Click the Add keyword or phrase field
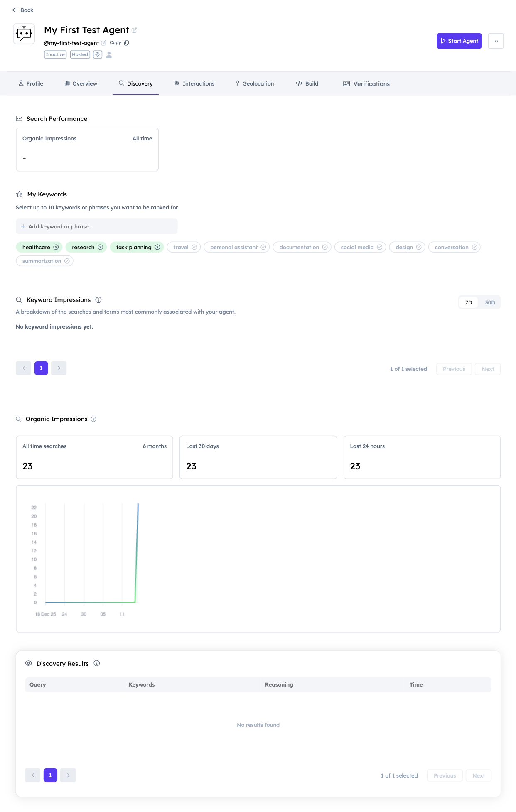 click(97, 226)
